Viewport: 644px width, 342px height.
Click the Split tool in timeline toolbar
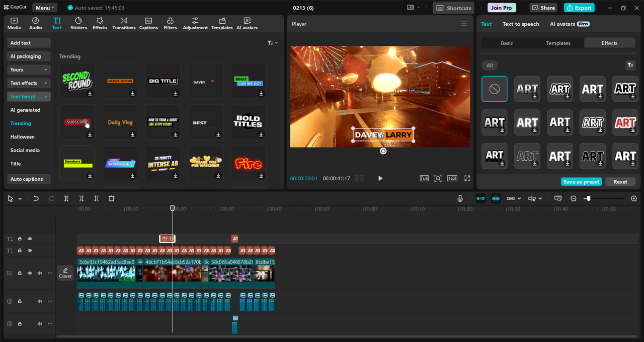point(66,198)
